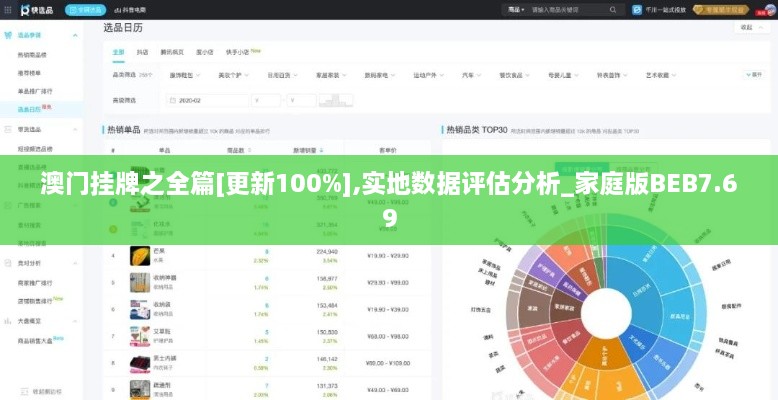Expand the 母婴儿童 category dropdown
This screenshot has height=400, width=778.
pos(563,75)
